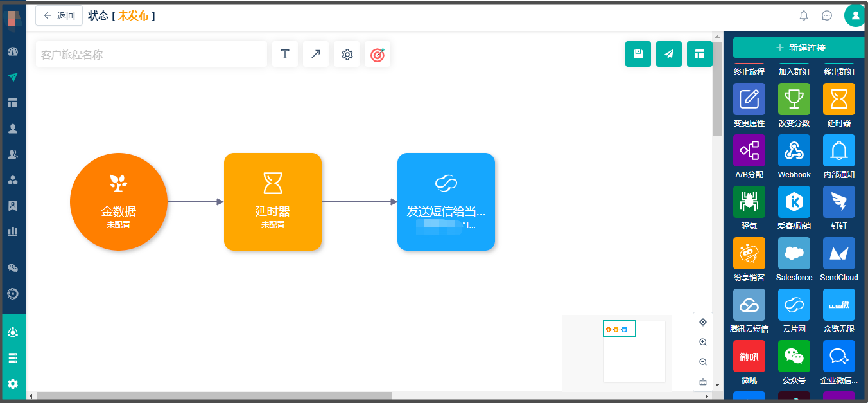Select the 金数据 orange circle node

click(x=119, y=202)
